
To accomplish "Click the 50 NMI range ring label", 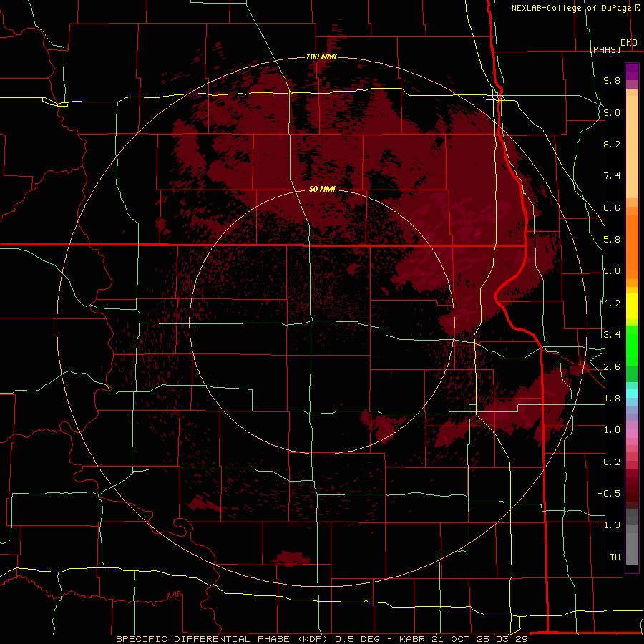I will [x=322, y=189].
